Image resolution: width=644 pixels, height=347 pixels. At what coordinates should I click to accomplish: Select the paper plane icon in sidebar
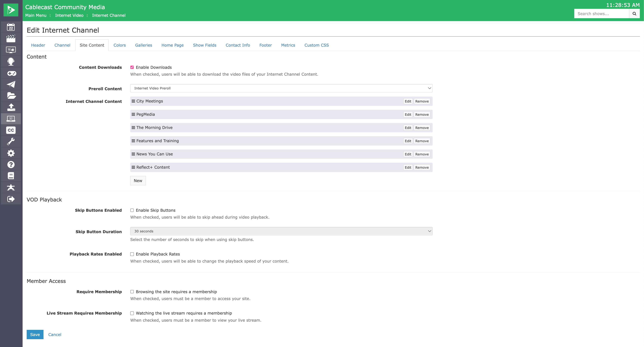pyautogui.click(x=11, y=84)
